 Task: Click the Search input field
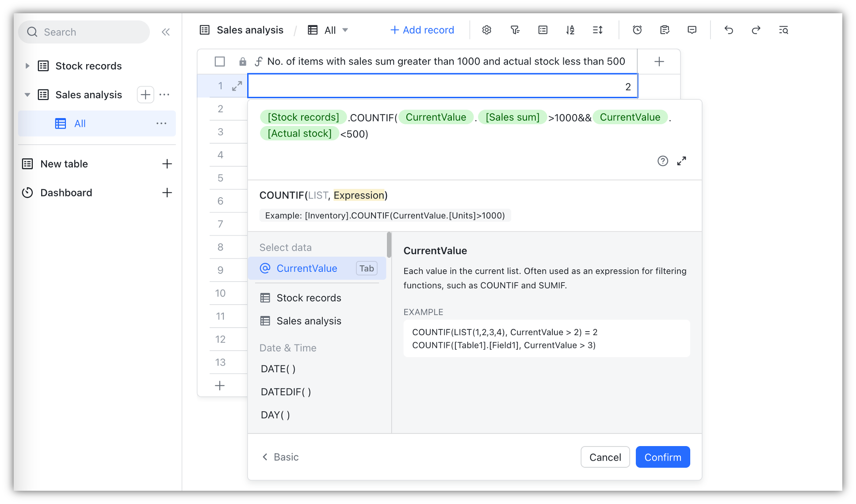coord(84,32)
